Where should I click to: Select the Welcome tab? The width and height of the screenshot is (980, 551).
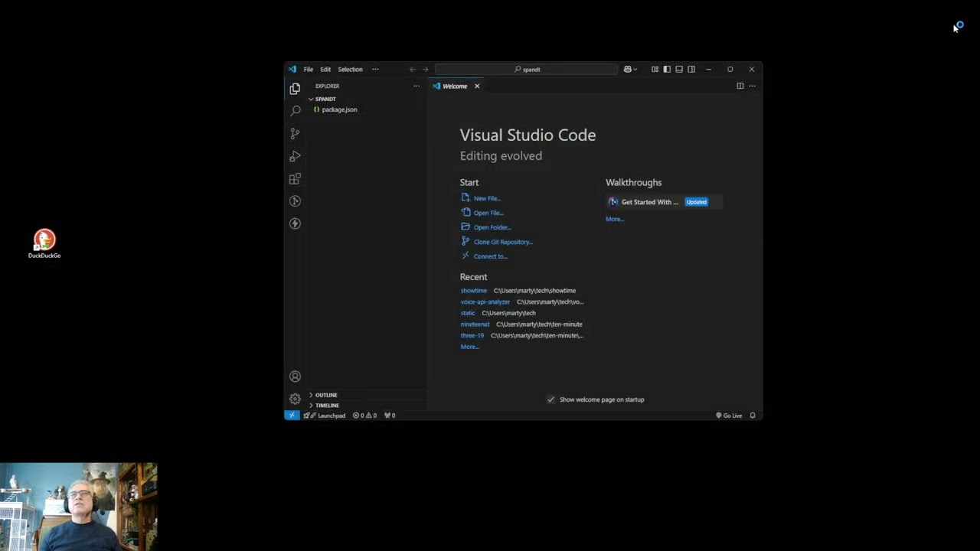(456, 86)
